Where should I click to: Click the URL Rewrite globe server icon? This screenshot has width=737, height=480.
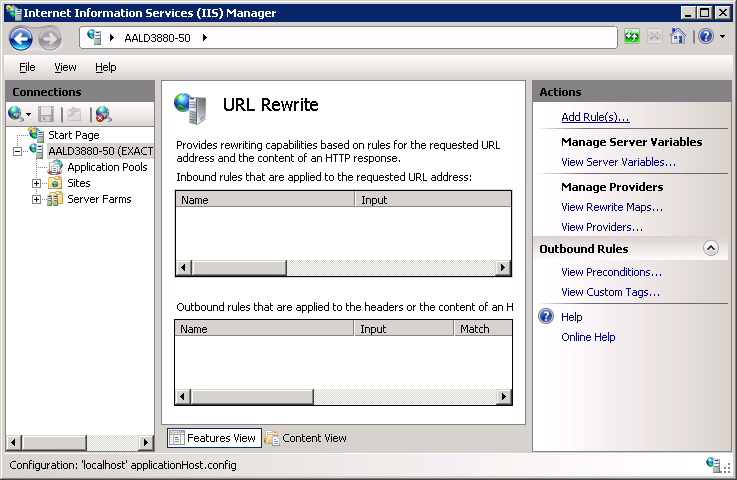coord(190,108)
